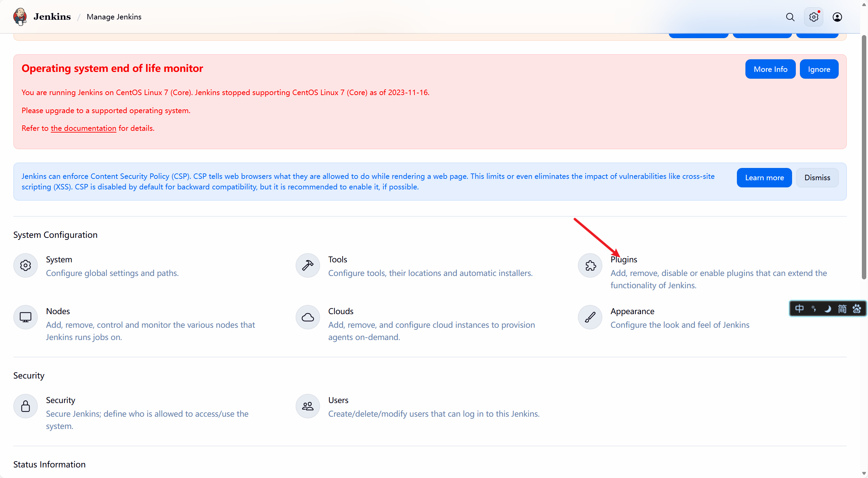Click the Plugins puzzle icon

coord(590,265)
